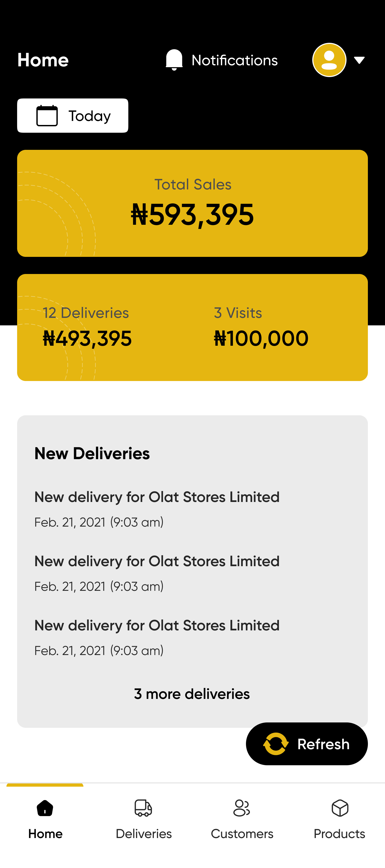Image resolution: width=385 pixels, height=868 pixels.
Task: Tap the Customers people icon
Action: (241, 808)
